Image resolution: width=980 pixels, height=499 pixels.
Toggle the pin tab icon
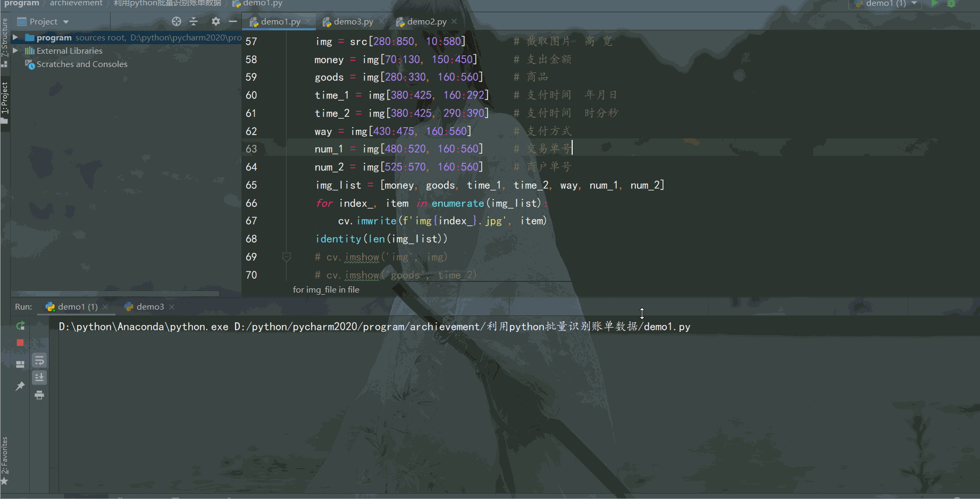click(20, 386)
